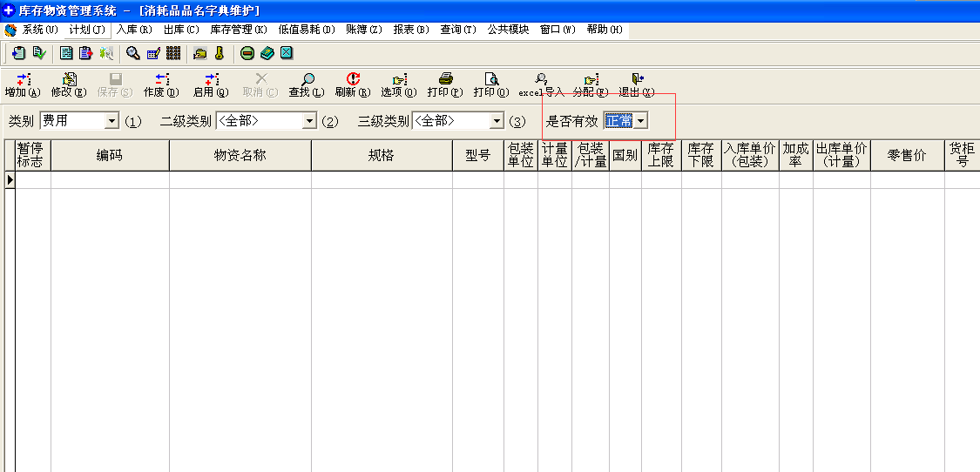Image resolution: width=980 pixels, height=472 pixels.
Task: Click 启用(Q) enable button
Action: click(211, 85)
